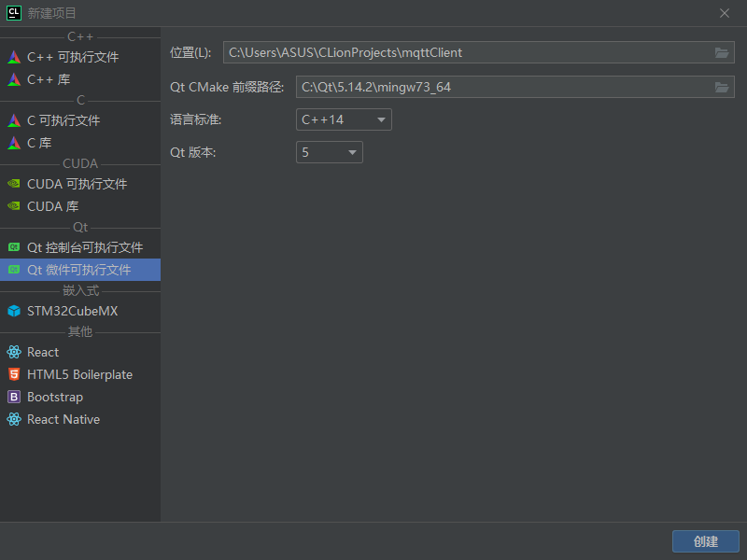Choose CUDA 可执行文件 project type
Image resolution: width=747 pixels, height=560 pixels.
pos(80,184)
